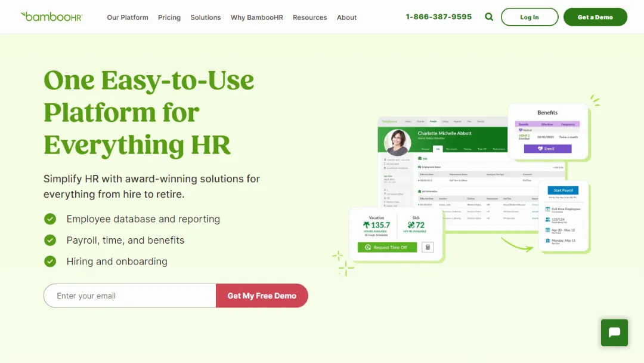Go to the Pricing page

pyautogui.click(x=169, y=17)
